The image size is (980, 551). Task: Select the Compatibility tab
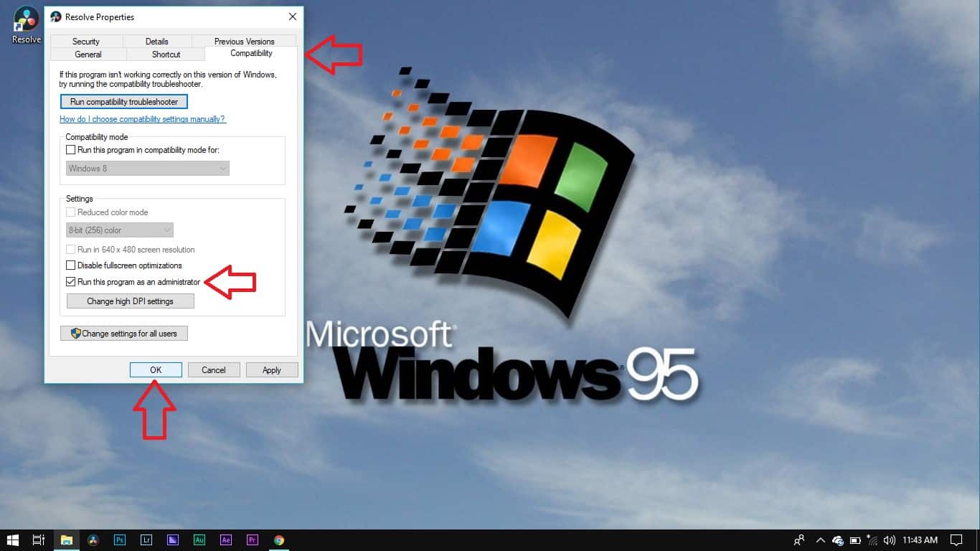point(251,53)
